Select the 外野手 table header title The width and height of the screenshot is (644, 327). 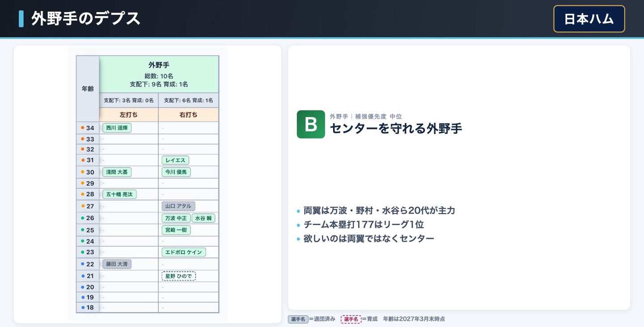[x=159, y=65]
